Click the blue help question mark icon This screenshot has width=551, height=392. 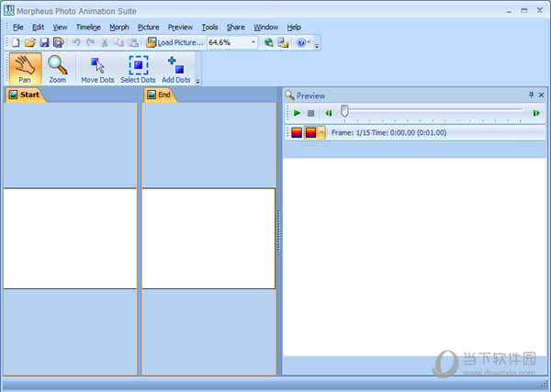point(301,43)
